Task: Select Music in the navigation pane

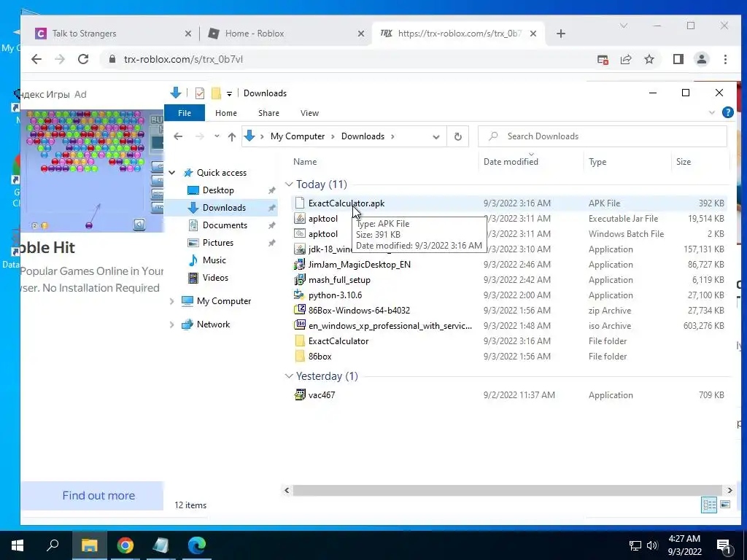Action: click(x=214, y=260)
